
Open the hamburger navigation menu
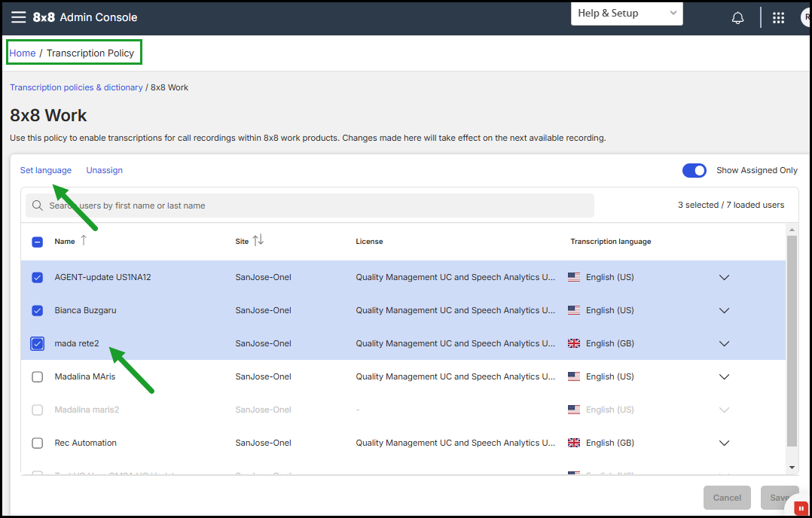coord(19,17)
